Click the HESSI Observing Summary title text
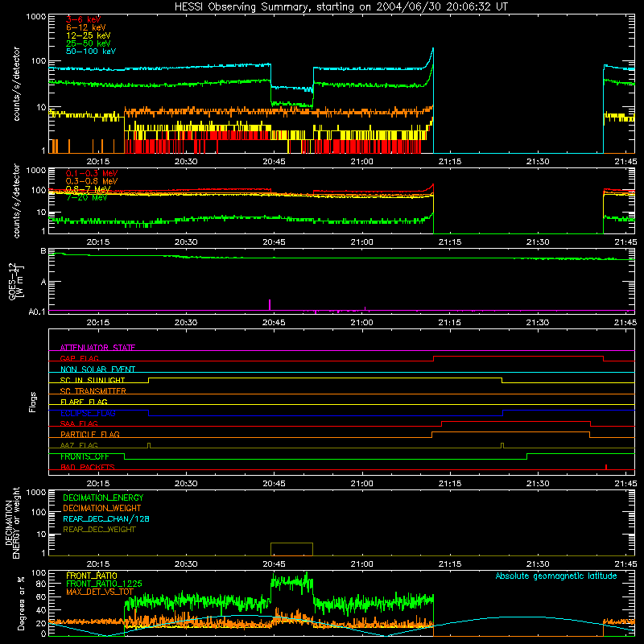Viewport: 644px width, 644px height. tap(341, 6)
